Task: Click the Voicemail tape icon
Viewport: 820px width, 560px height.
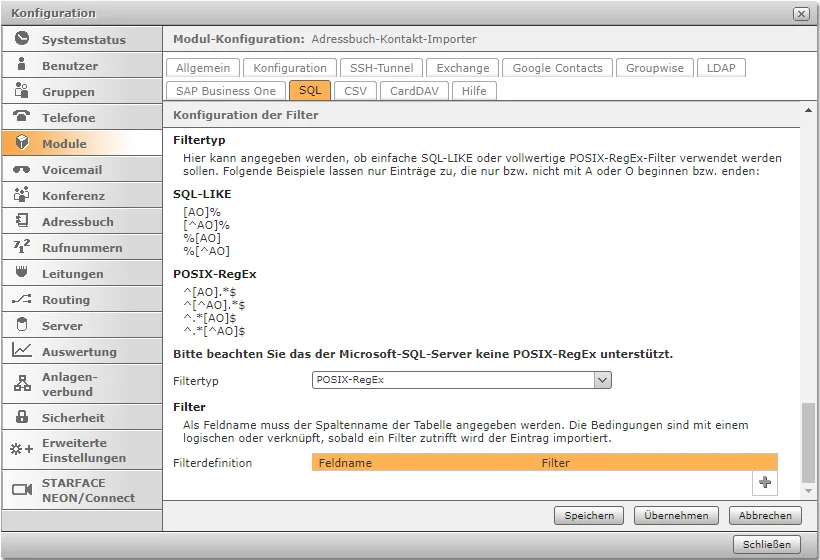Action: [22, 169]
